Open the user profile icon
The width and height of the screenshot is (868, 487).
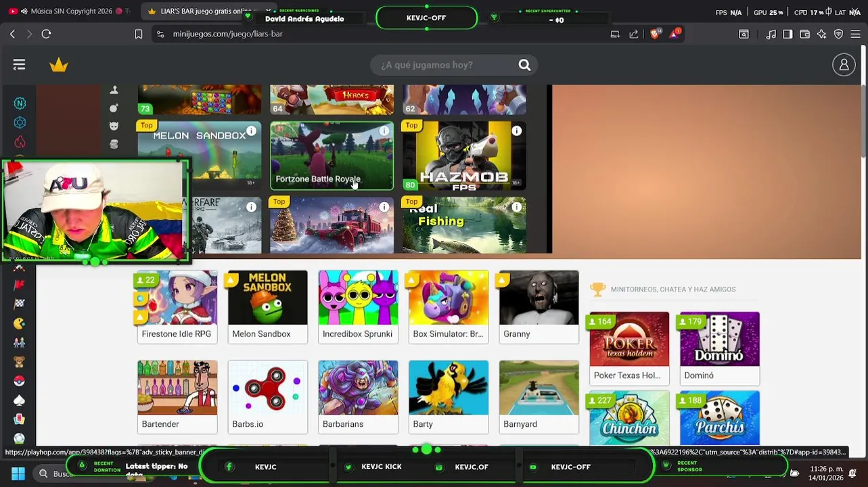844,65
